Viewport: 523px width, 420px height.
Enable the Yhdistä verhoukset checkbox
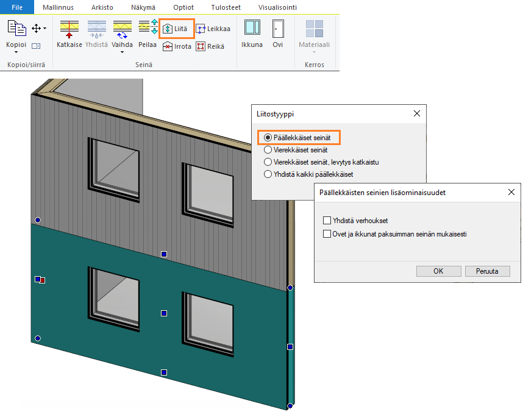pos(327,221)
